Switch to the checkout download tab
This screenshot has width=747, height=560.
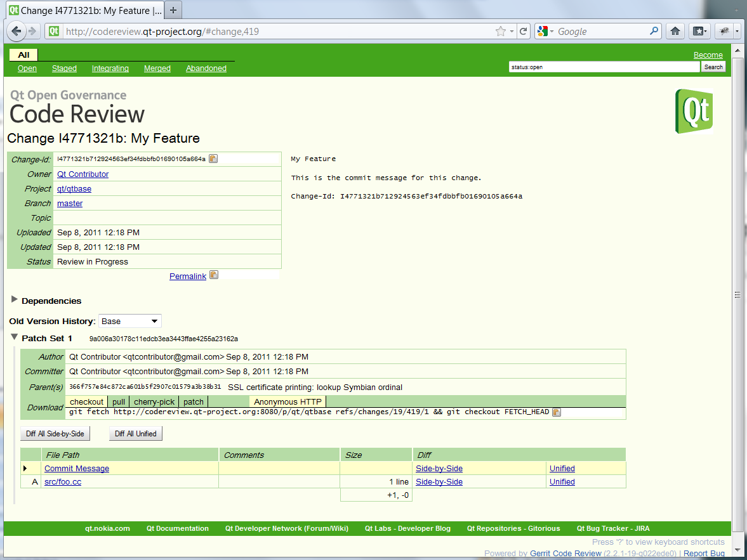(x=87, y=401)
